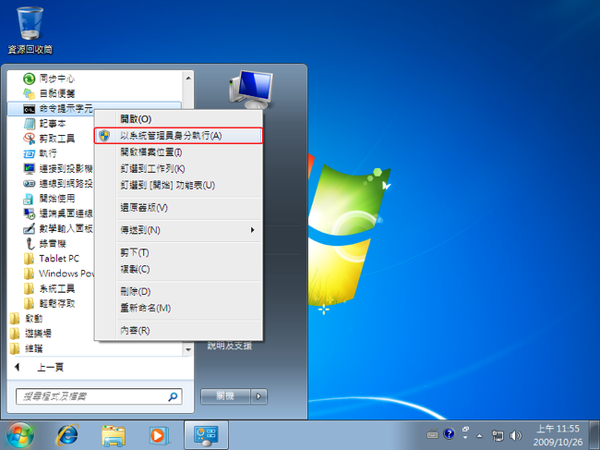The image size is (600, 450).
Task: Click the Show desktop button
Action: tap(595, 435)
